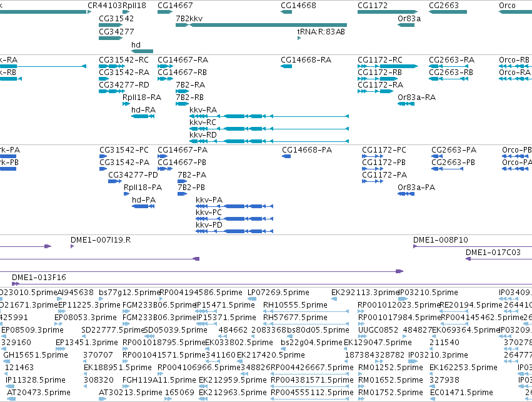Select protein 7B2-PA

[182, 181]
